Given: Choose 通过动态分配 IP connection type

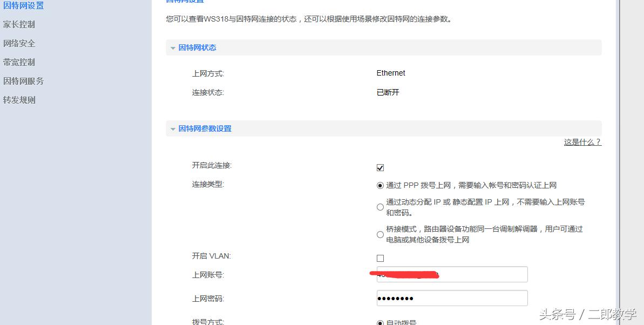Looking at the screenshot, I should tap(380, 207).
